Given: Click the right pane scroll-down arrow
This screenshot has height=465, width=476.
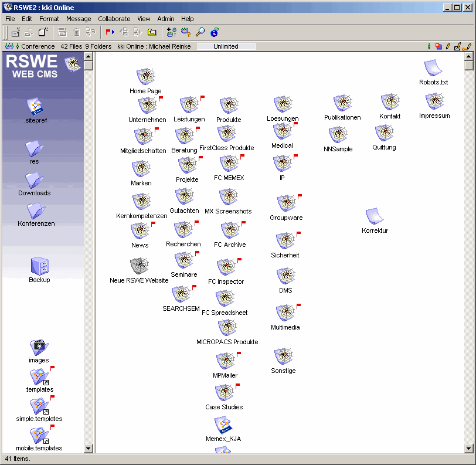Looking at the screenshot, I should click(x=469, y=449).
